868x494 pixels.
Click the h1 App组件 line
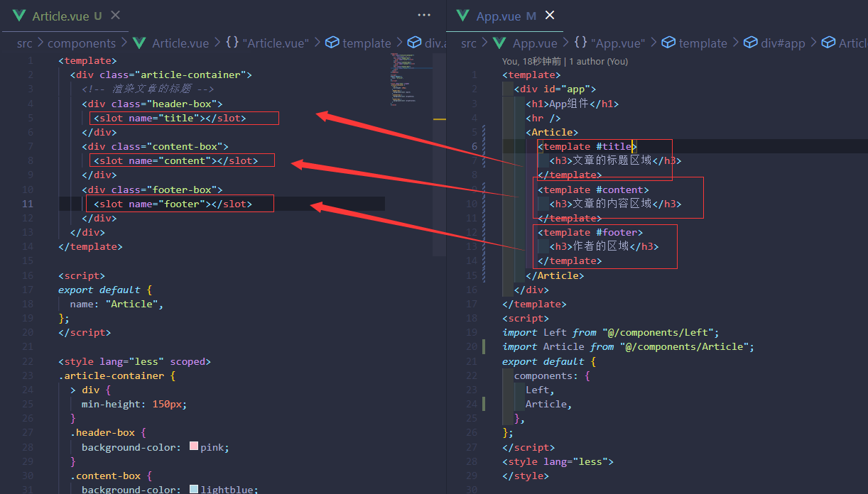point(573,104)
